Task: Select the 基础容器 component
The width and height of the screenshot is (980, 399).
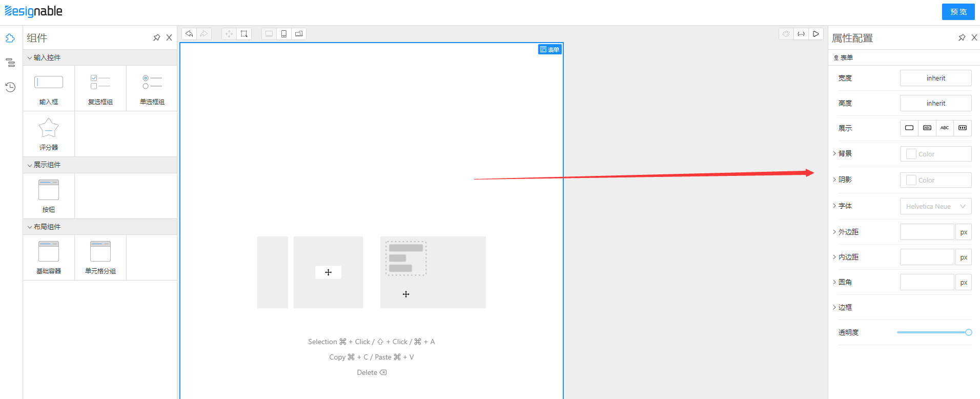Action: 49,257
